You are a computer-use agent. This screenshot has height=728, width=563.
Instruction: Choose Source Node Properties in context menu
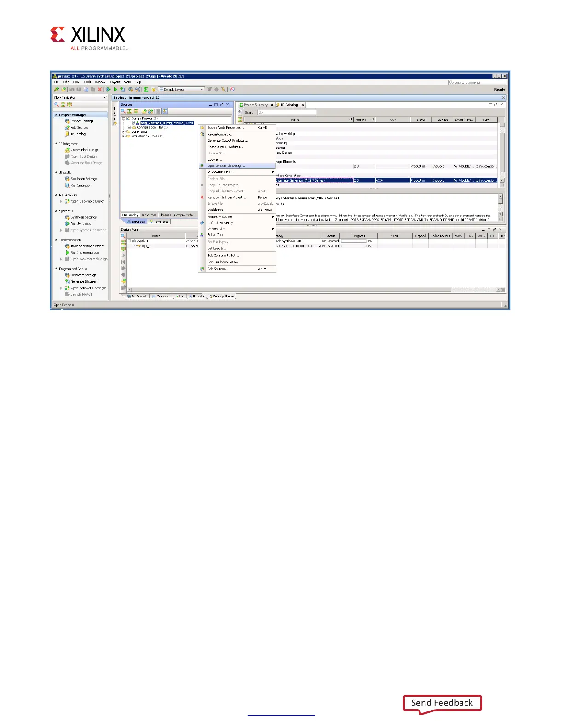237,128
